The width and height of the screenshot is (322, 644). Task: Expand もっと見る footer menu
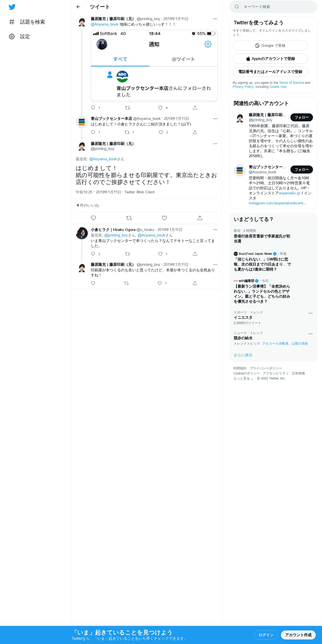coord(244,378)
